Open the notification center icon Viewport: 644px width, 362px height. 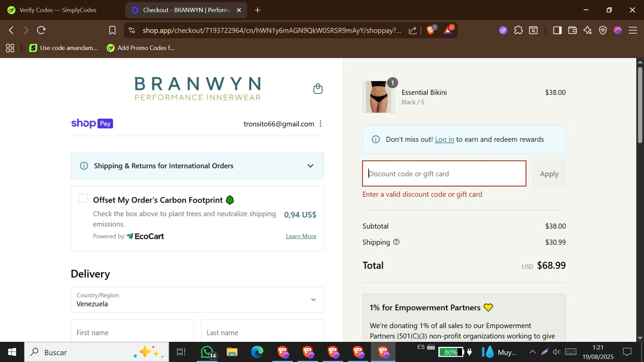point(627,352)
